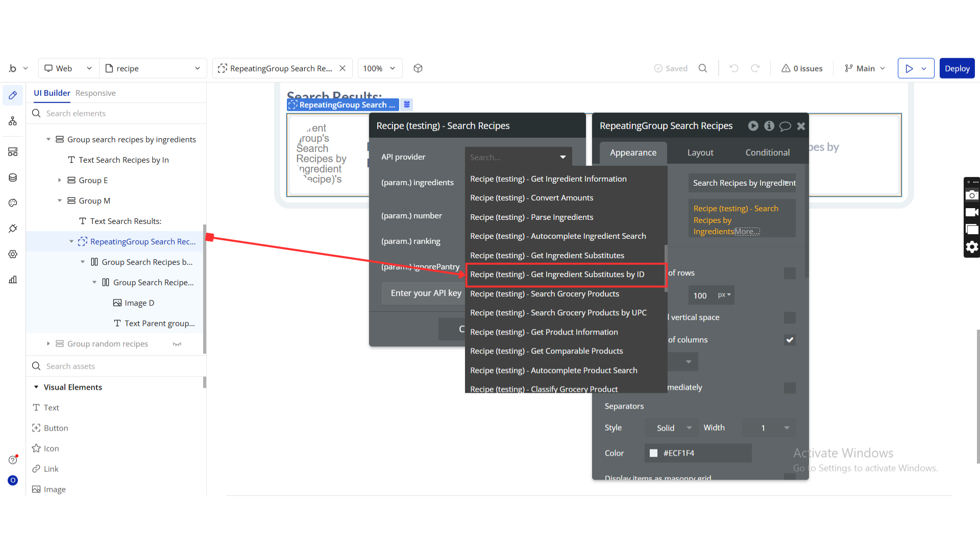This screenshot has height=551, width=980.
Task: Uncheck the fixed number of columns checkbox
Action: click(x=790, y=340)
